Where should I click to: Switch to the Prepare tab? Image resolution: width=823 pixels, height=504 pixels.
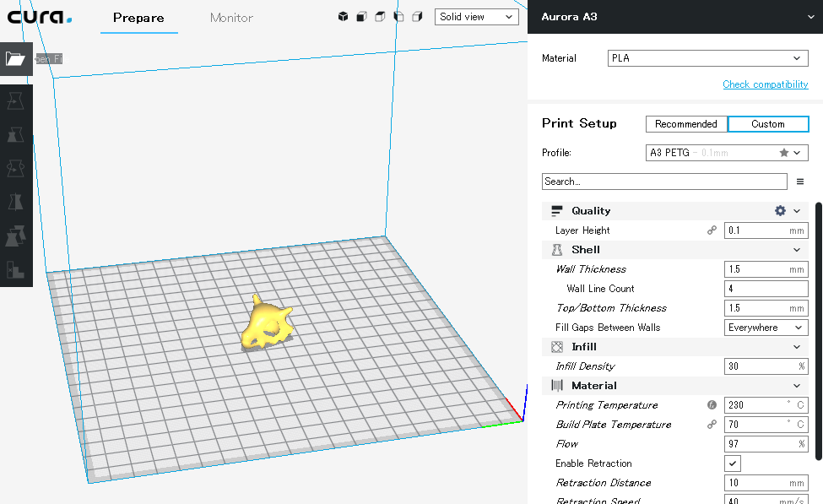click(139, 18)
